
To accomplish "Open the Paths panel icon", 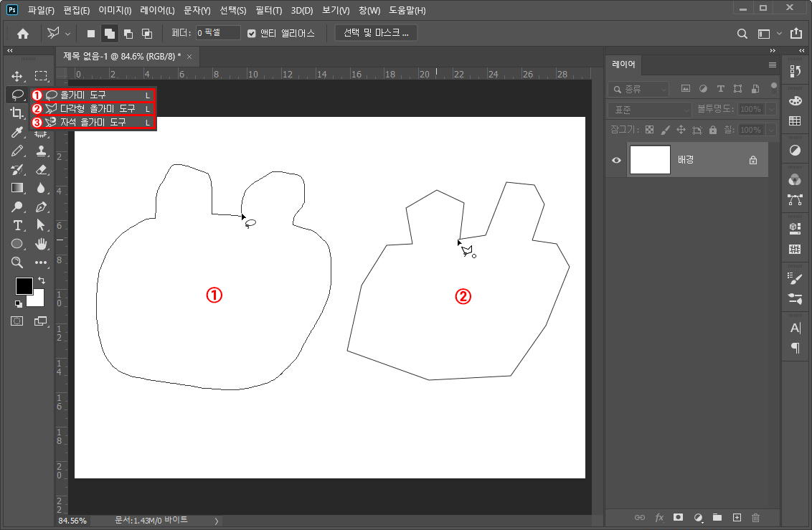I will pyautogui.click(x=795, y=200).
